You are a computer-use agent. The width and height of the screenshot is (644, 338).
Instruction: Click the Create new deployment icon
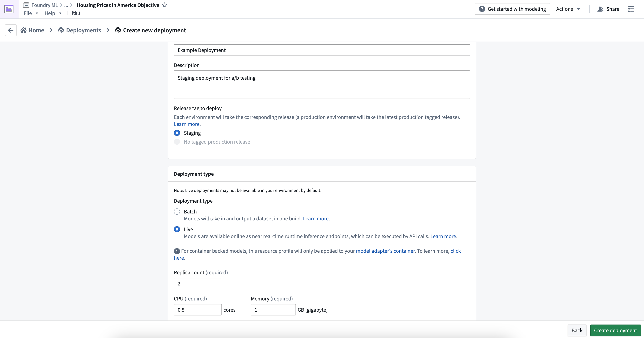(x=118, y=30)
